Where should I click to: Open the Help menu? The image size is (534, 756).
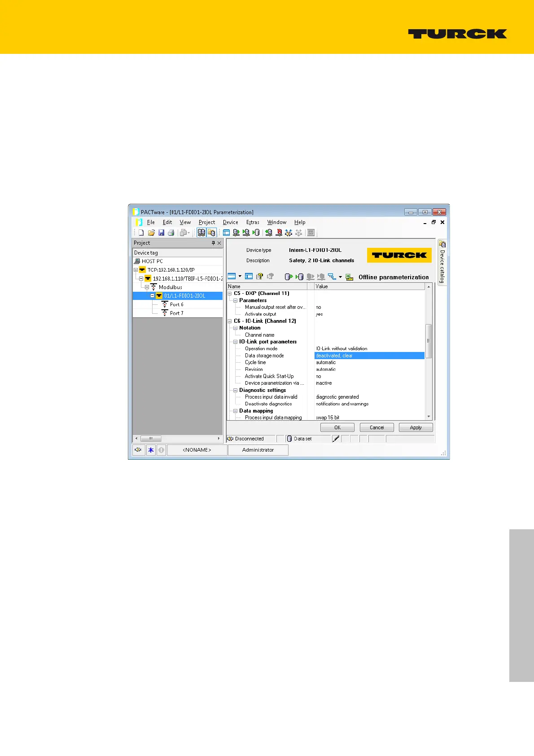[x=300, y=222]
